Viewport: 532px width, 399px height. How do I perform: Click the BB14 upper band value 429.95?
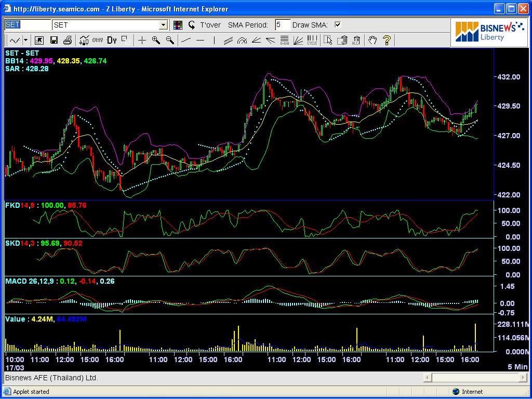(41, 61)
